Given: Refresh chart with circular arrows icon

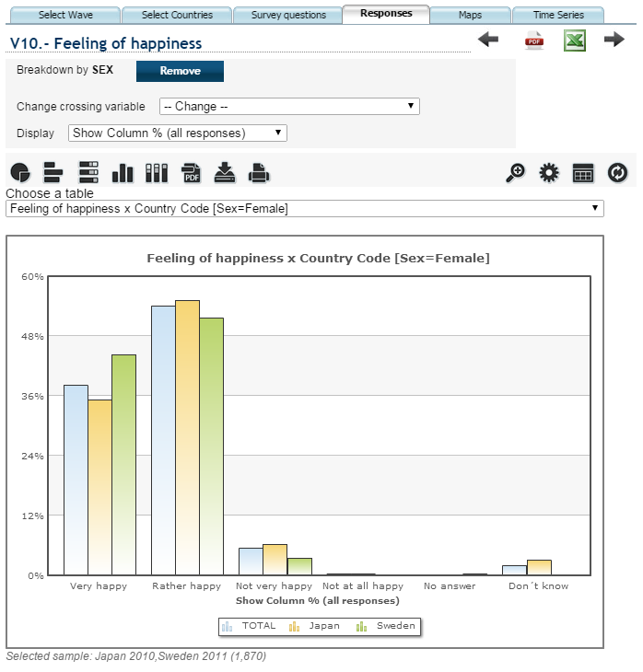Looking at the screenshot, I should pos(618,173).
